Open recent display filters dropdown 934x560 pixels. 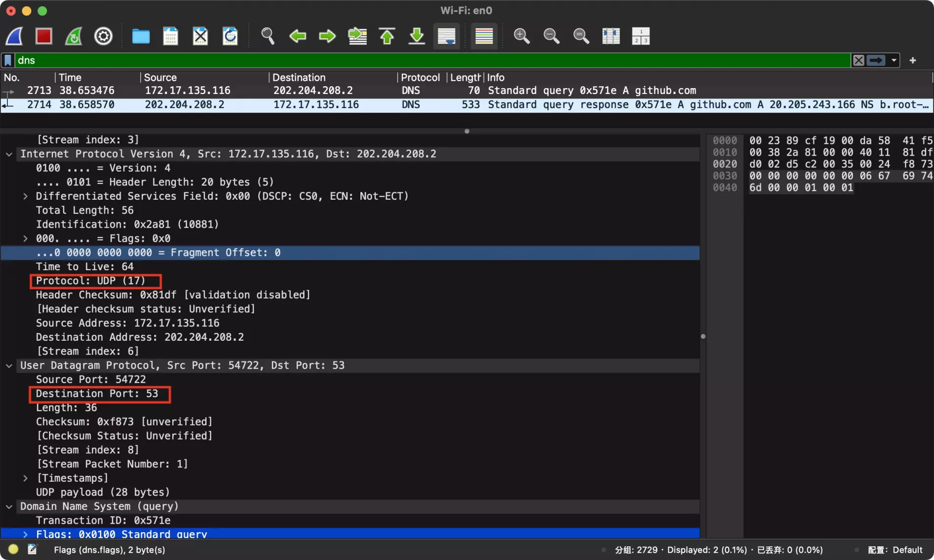click(x=894, y=60)
